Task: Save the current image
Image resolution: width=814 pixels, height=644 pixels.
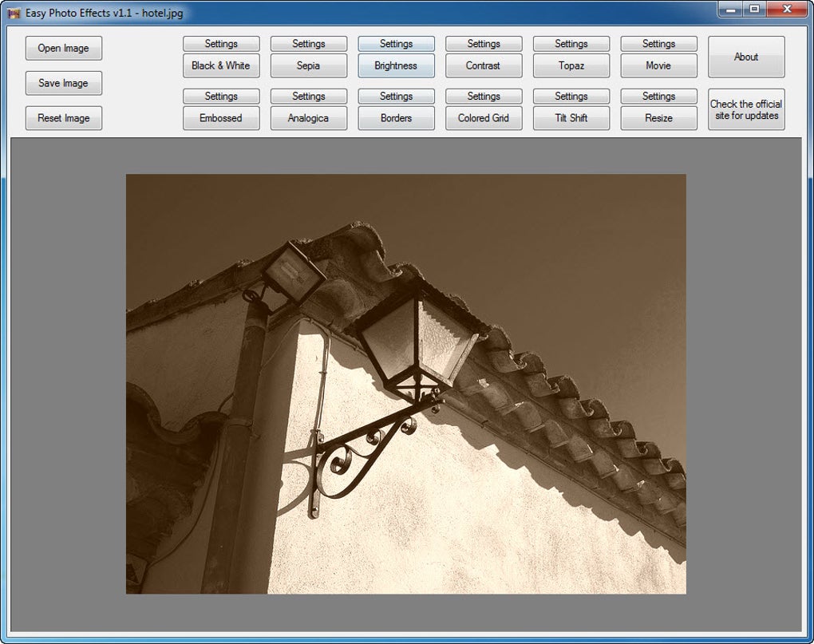Action: [x=63, y=83]
